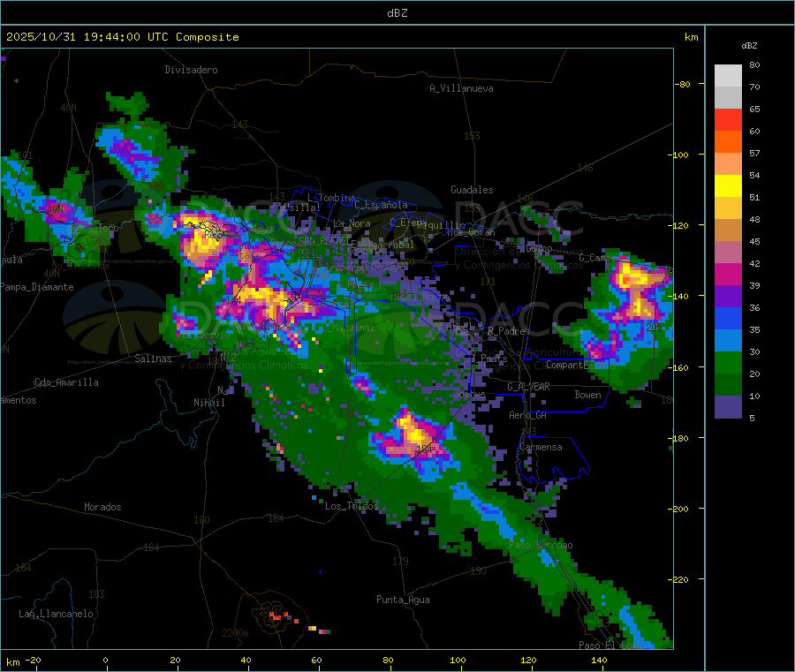795x672 pixels.
Task: Pick the green 30 dBZ legend swatch
Action: click(x=728, y=362)
